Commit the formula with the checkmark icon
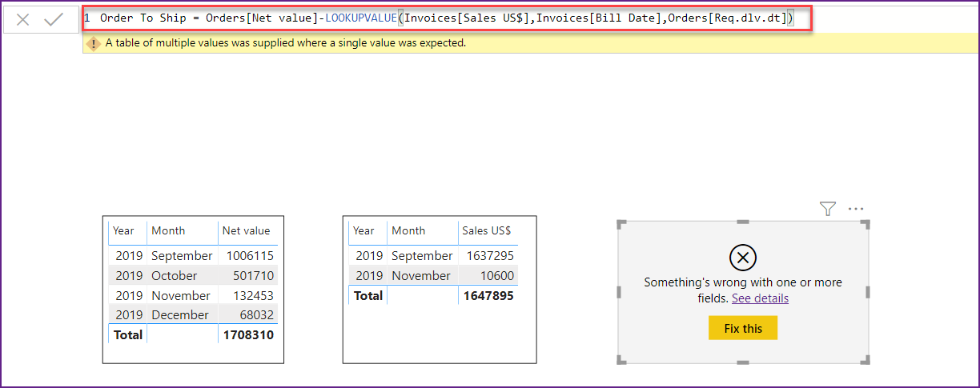This screenshot has width=980, height=388. (54, 19)
